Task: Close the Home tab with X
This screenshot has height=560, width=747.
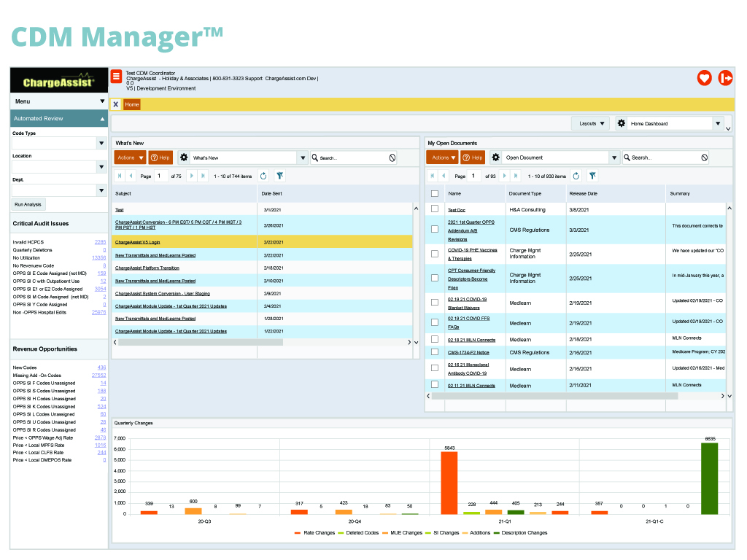Action: pos(116,104)
